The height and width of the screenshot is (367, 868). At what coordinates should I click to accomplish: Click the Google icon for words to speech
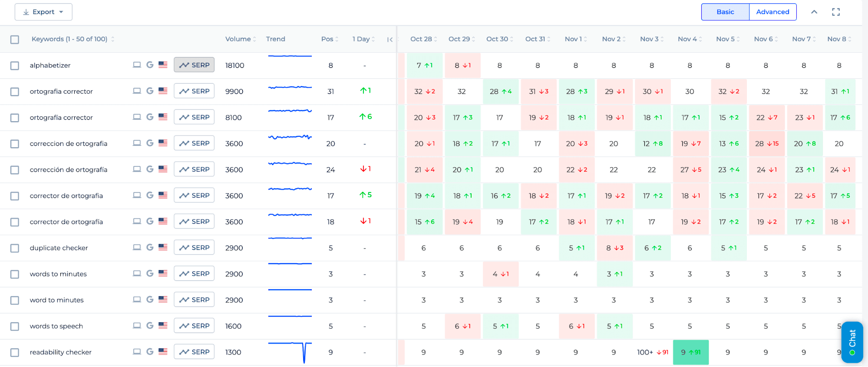click(150, 325)
